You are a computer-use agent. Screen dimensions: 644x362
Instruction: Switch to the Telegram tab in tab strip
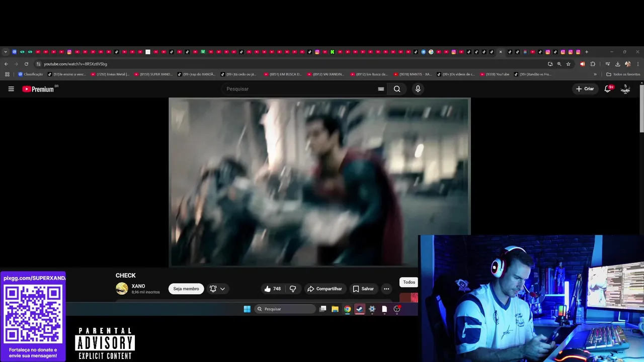click(x=424, y=52)
